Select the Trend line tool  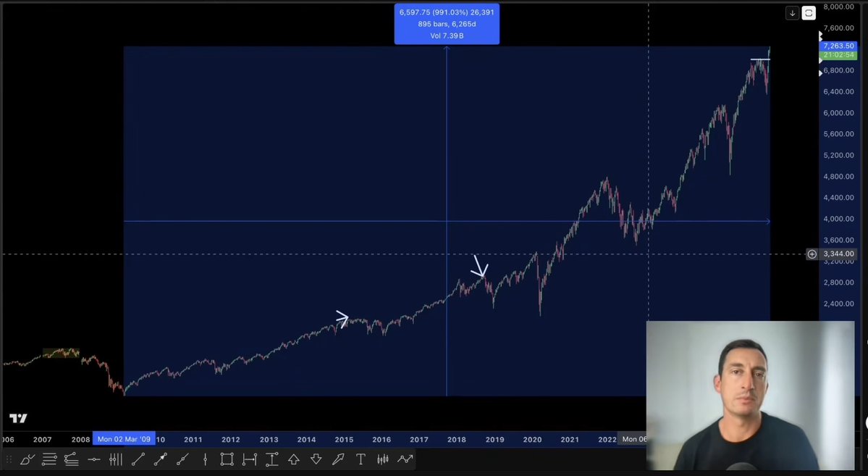point(138,459)
